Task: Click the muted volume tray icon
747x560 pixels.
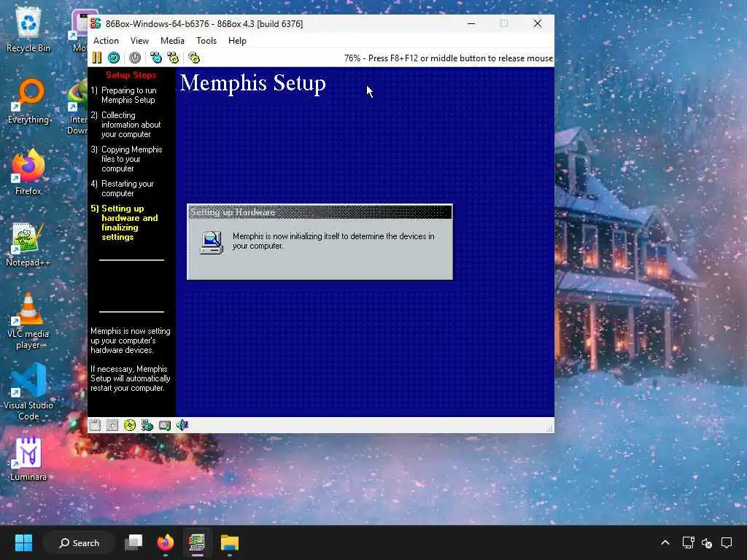Action: coord(707,542)
